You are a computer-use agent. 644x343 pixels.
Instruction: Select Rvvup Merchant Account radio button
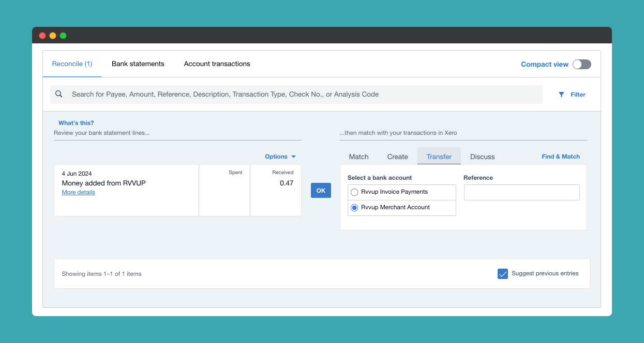pyautogui.click(x=354, y=208)
